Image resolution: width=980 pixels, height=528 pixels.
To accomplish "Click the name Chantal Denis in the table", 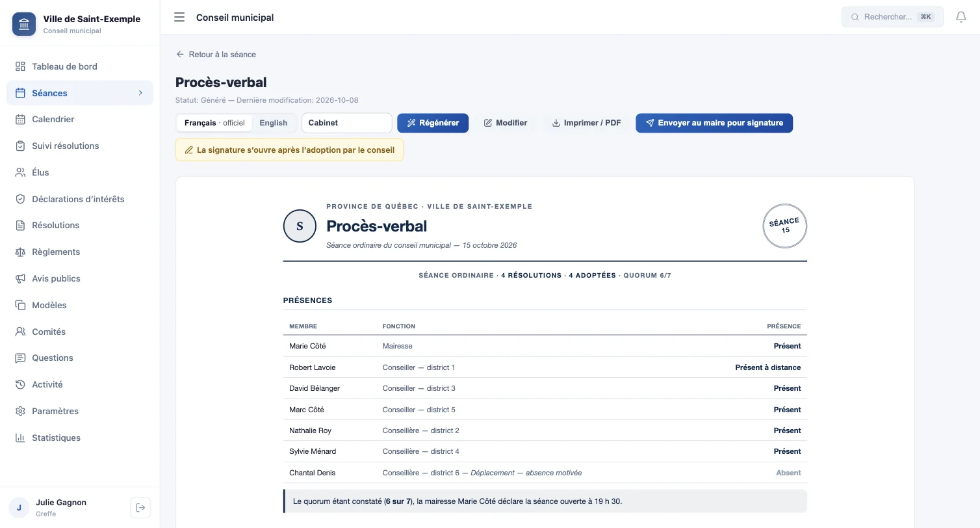I will click(x=313, y=473).
